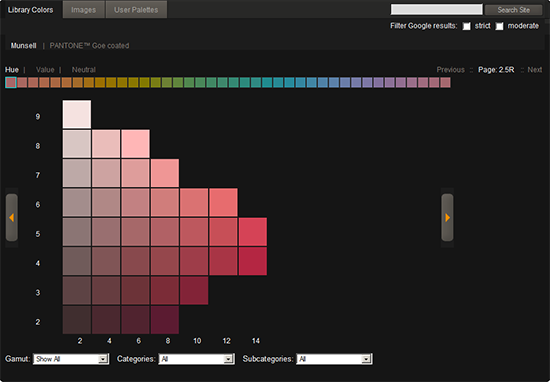
Task: Pick the value 7 chroma 8 swatch
Action: (x=165, y=173)
